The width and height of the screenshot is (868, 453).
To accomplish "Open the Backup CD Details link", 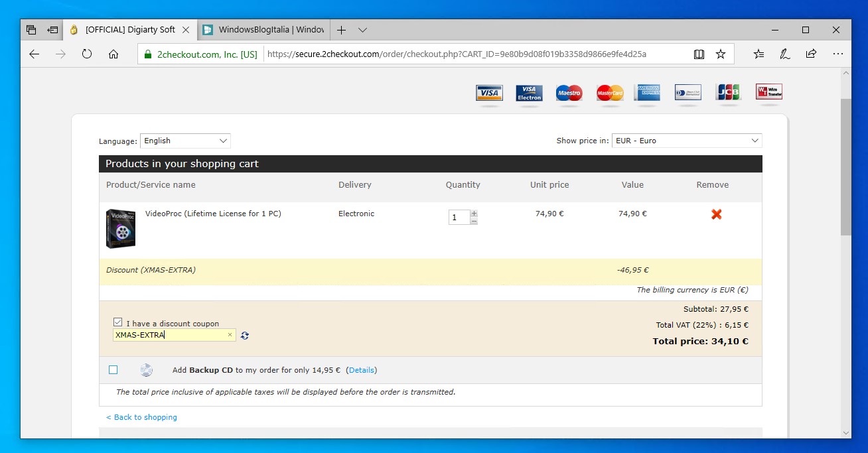I will point(362,370).
